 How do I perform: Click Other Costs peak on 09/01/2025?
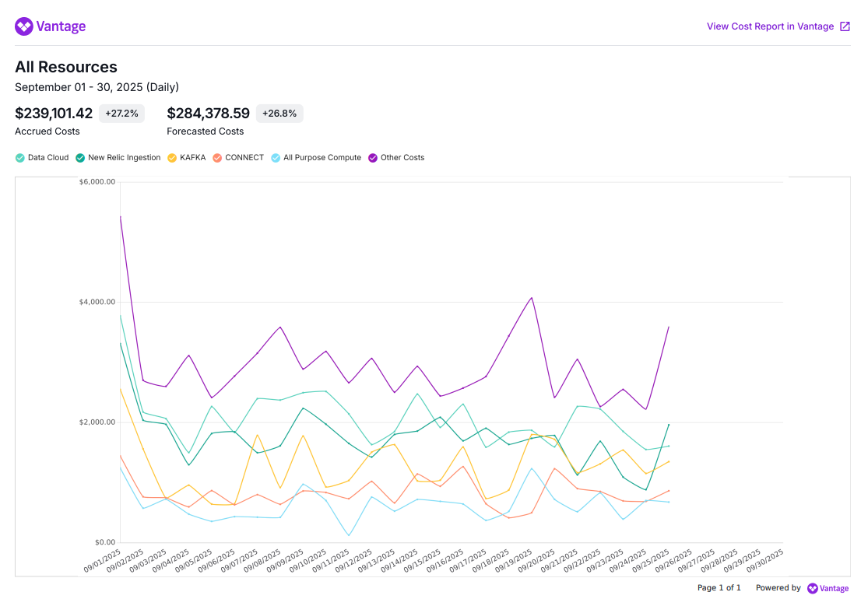click(x=121, y=216)
